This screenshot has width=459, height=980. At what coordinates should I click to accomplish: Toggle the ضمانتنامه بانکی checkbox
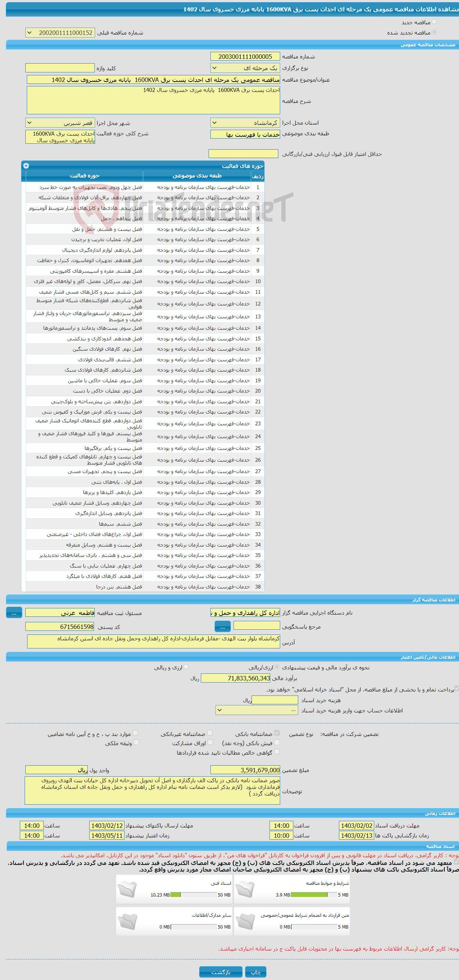point(277,733)
